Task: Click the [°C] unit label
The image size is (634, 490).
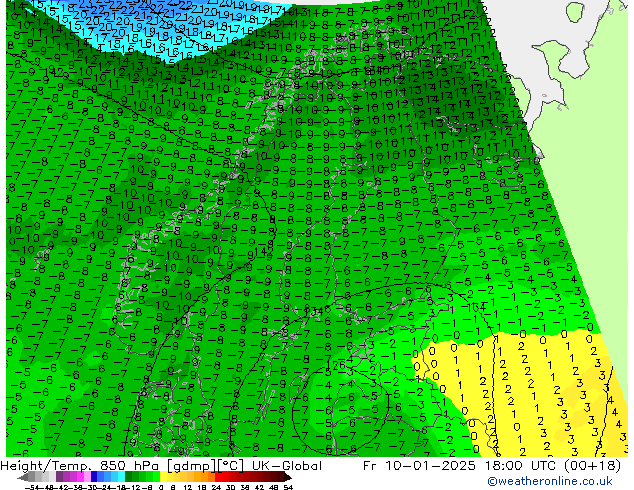Action: (231, 466)
